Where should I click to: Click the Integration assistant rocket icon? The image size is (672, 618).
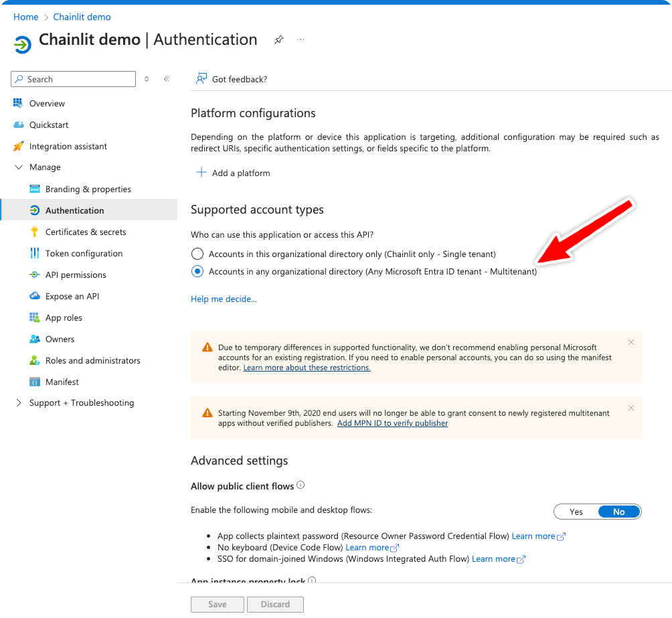tap(19, 146)
